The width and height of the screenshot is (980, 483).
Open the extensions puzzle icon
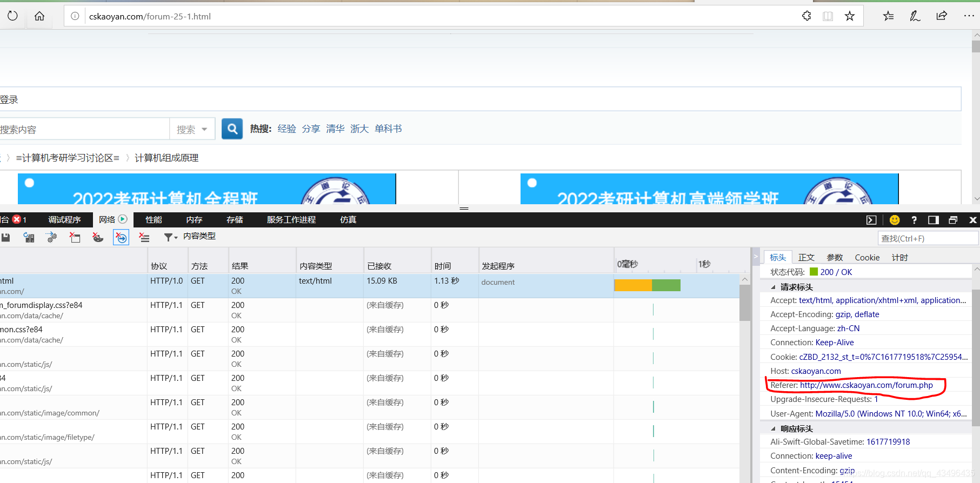point(806,16)
